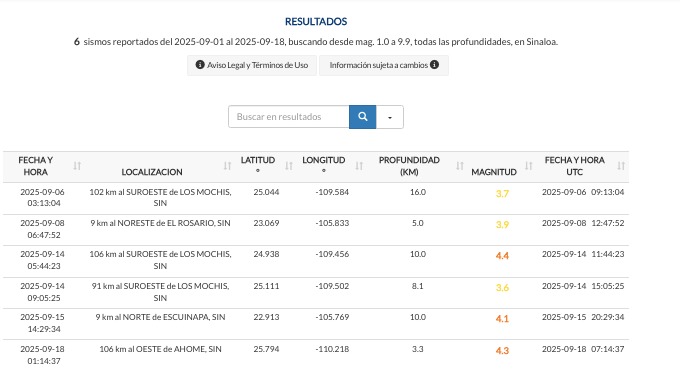Open the dropdown caret next to search
Screen dimensions: 680x384
click(x=390, y=117)
